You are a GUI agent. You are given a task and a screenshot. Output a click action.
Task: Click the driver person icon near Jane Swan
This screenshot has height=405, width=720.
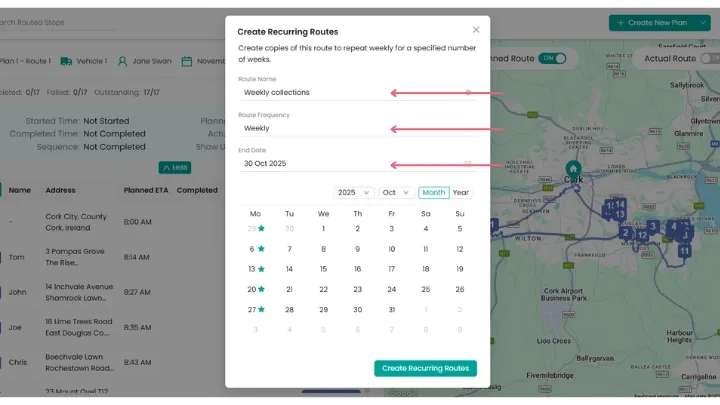coord(122,61)
